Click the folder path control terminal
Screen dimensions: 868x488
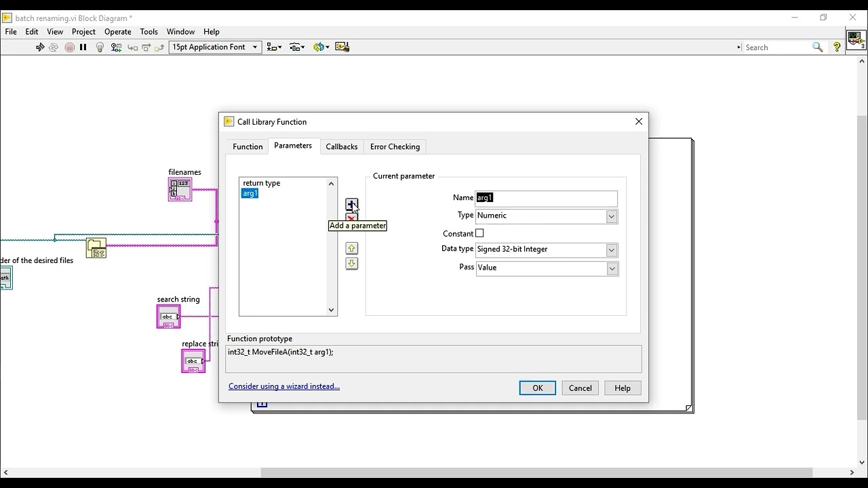tap(6, 278)
